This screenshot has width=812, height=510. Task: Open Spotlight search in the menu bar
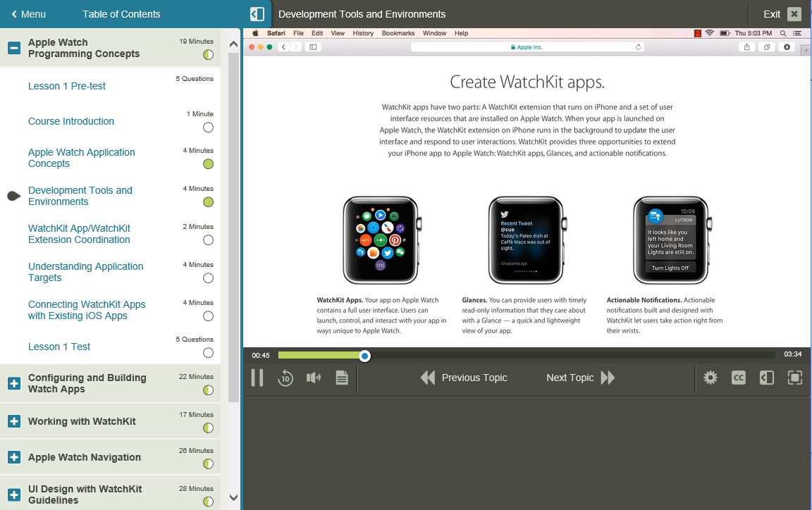click(783, 32)
